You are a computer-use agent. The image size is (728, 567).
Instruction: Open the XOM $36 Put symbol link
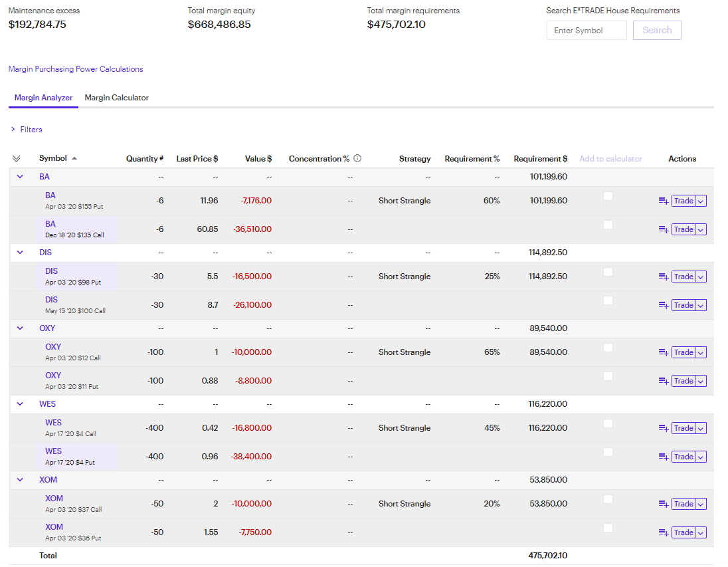click(x=54, y=526)
